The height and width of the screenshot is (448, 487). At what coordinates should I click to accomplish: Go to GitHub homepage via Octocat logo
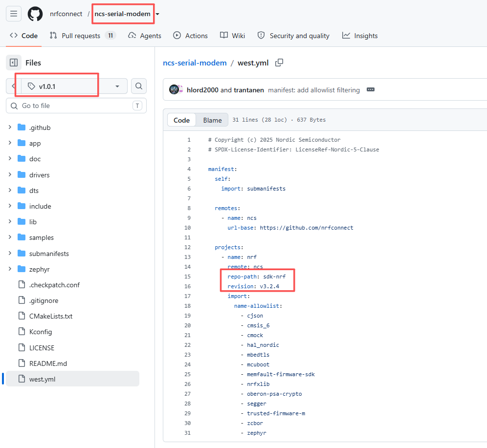pyautogui.click(x=35, y=14)
